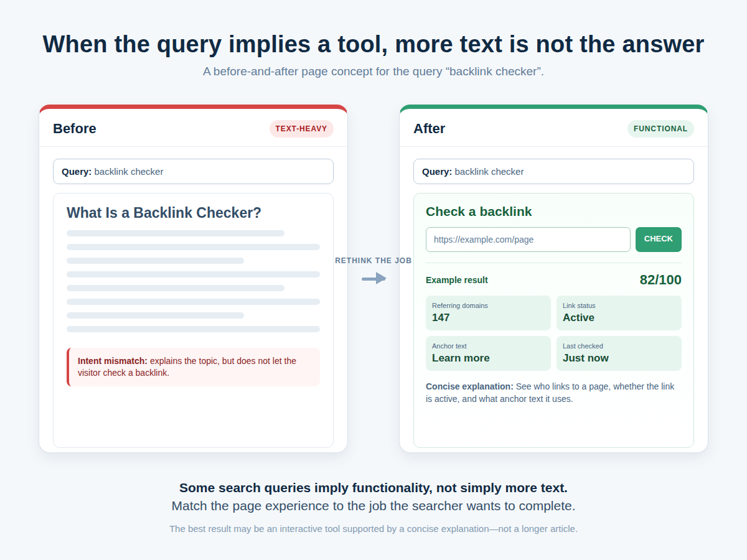Select the Query field in After card
747x560 pixels.
point(553,172)
